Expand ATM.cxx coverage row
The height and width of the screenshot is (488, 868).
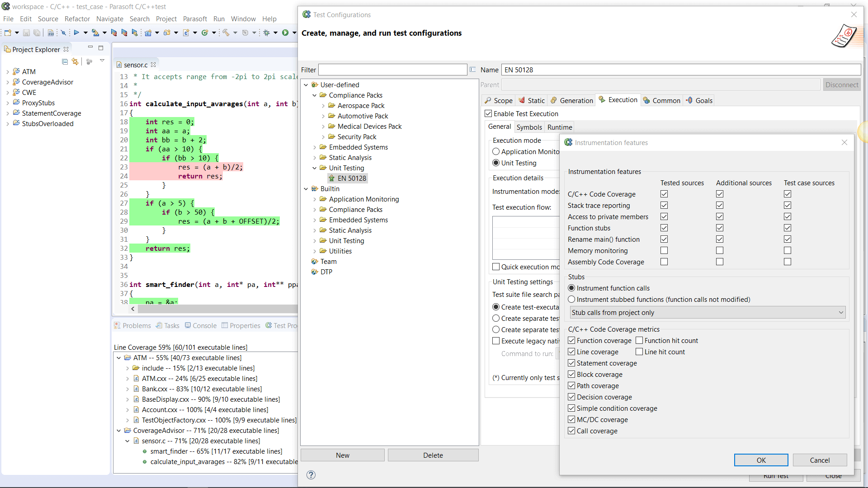coord(127,379)
